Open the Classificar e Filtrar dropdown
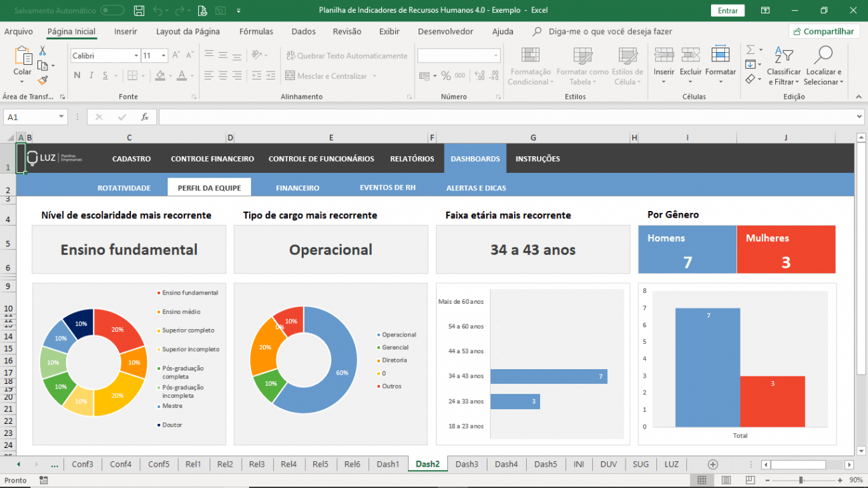 pos(784,67)
